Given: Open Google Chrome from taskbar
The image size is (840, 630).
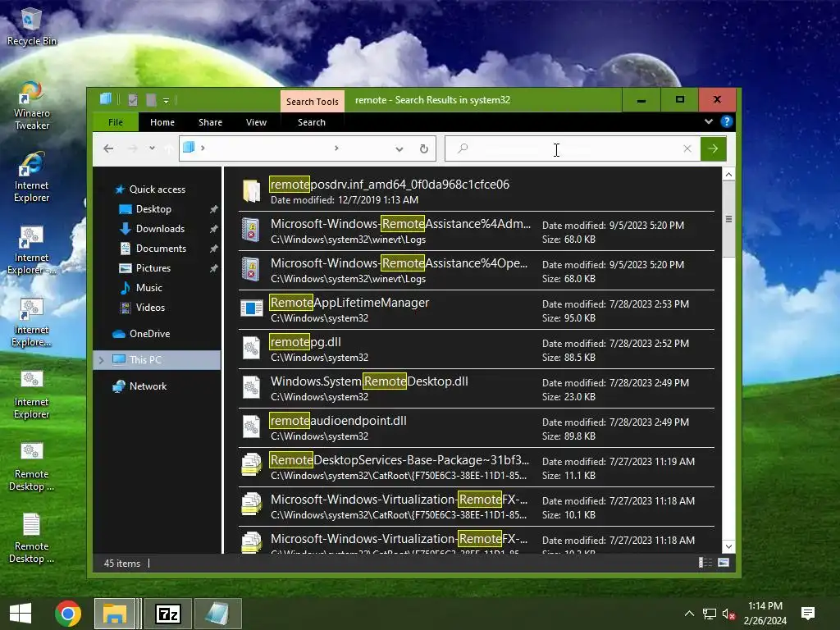Looking at the screenshot, I should (68, 614).
